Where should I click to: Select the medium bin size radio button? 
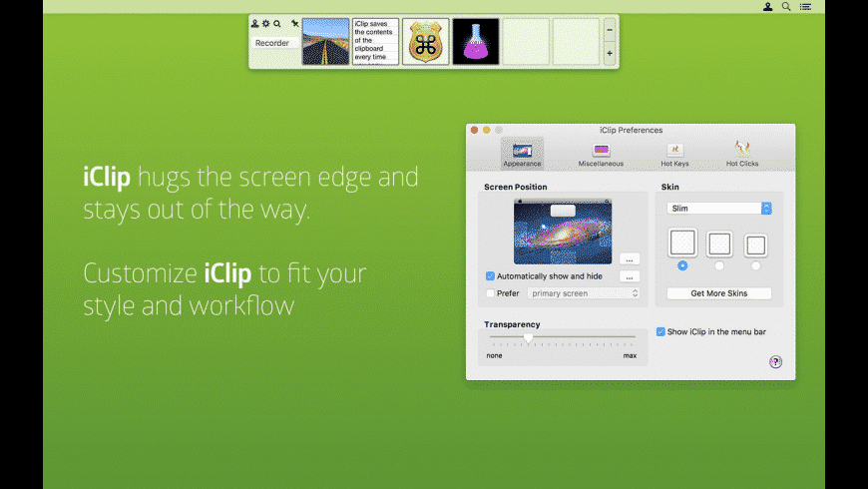coord(719,265)
